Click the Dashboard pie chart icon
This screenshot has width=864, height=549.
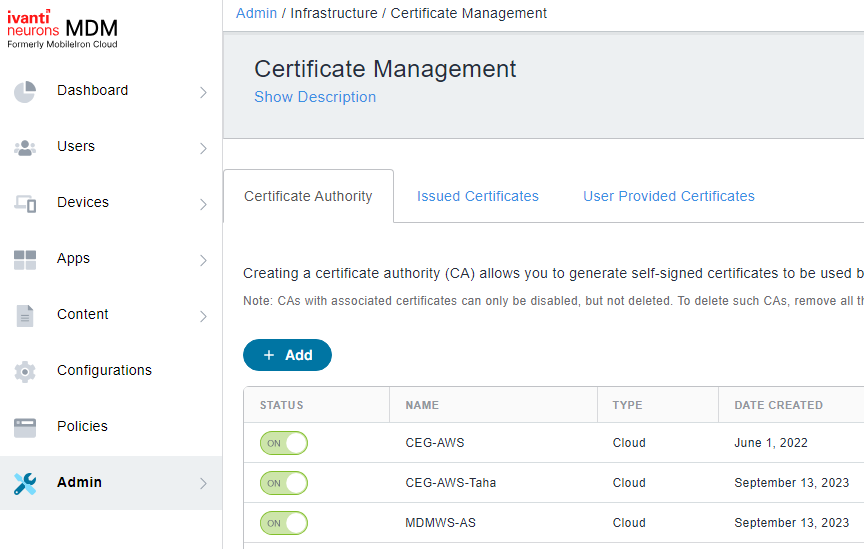25,92
